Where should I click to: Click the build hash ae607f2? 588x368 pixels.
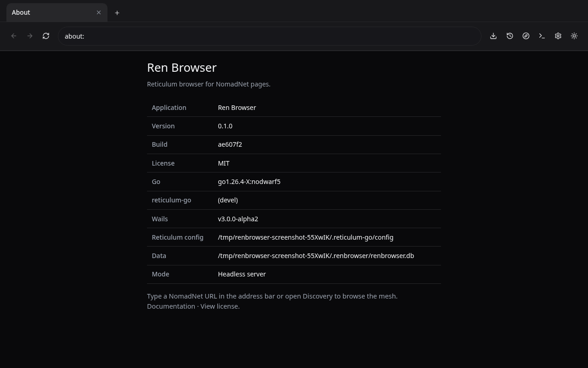point(230,144)
